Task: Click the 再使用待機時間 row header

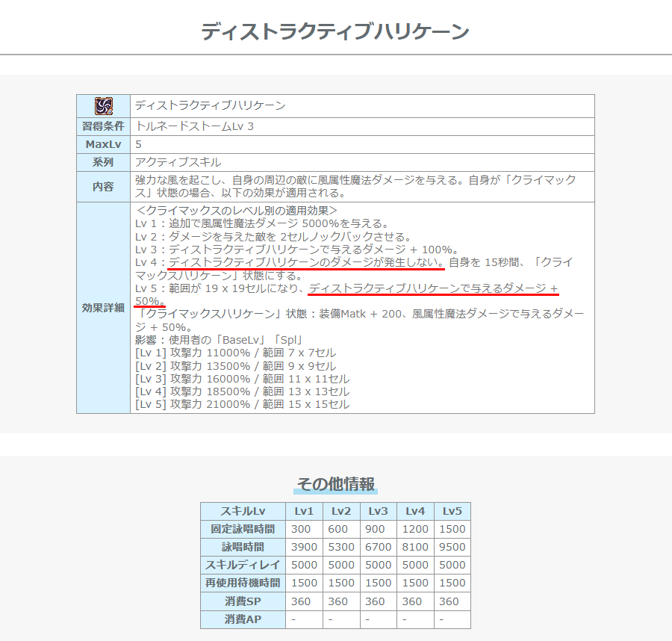Action: pyautogui.click(x=243, y=583)
